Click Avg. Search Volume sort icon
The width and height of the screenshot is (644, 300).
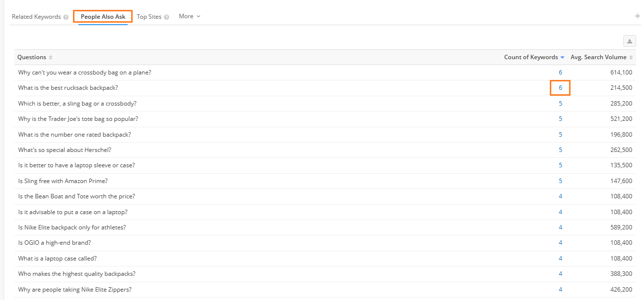tap(631, 58)
